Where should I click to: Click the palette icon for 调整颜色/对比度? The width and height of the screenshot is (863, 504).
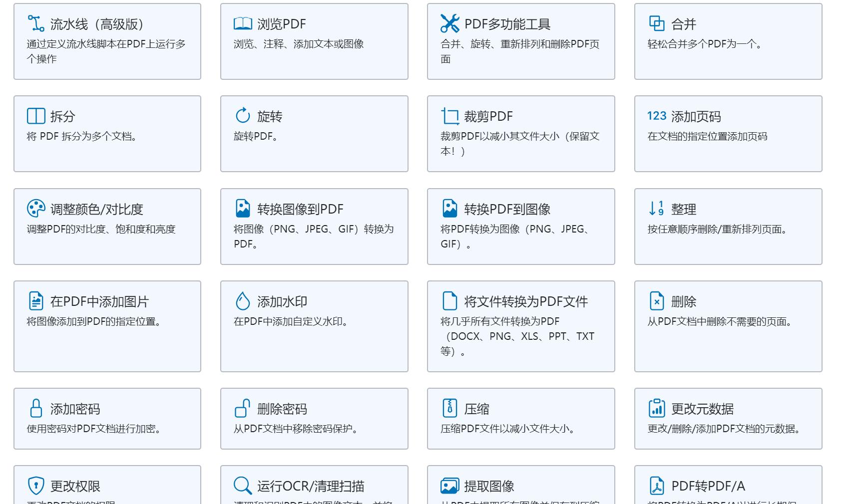pyautogui.click(x=36, y=209)
